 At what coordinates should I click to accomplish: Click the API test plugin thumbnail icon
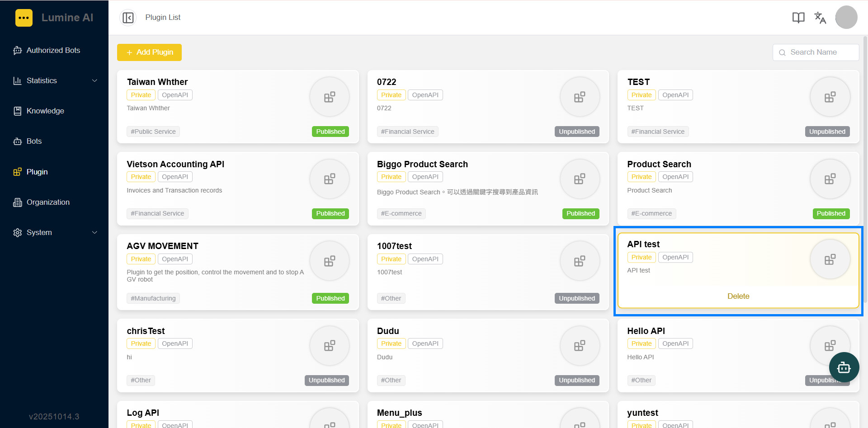(830, 259)
